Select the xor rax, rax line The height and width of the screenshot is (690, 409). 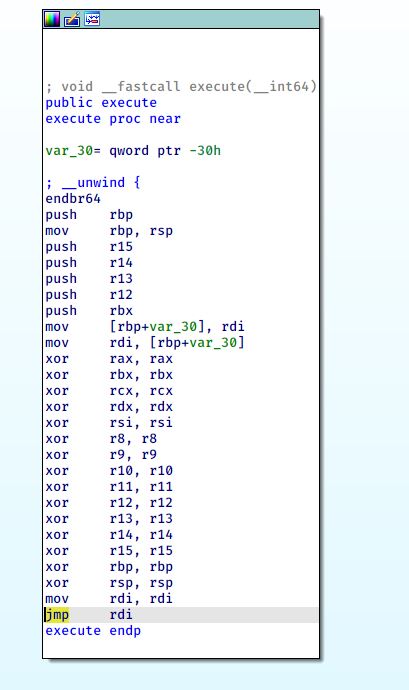tap(109, 359)
